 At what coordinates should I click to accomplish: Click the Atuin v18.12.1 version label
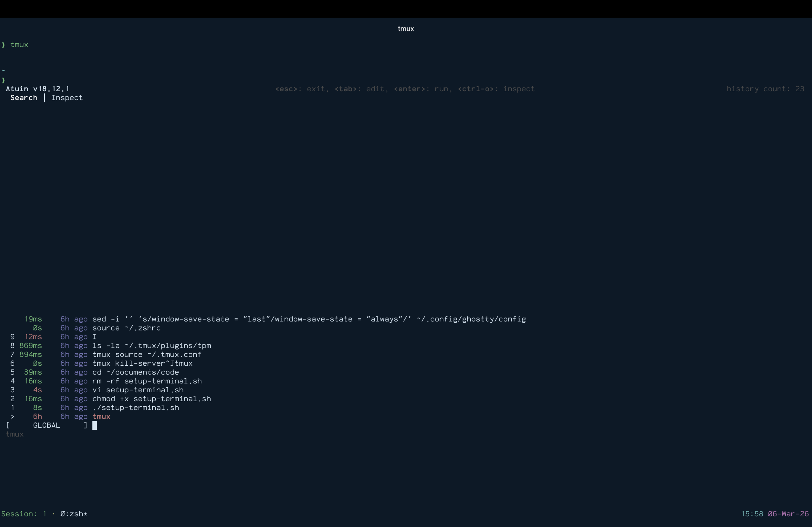pyautogui.click(x=37, y=89)
